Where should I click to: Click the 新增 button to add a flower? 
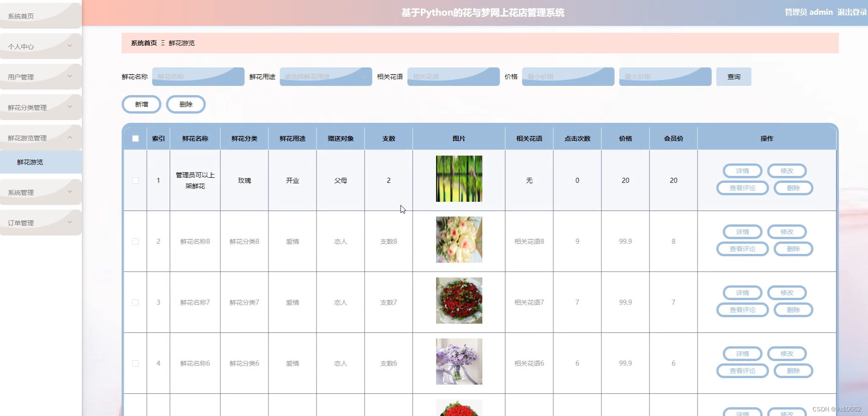[141, 104]
